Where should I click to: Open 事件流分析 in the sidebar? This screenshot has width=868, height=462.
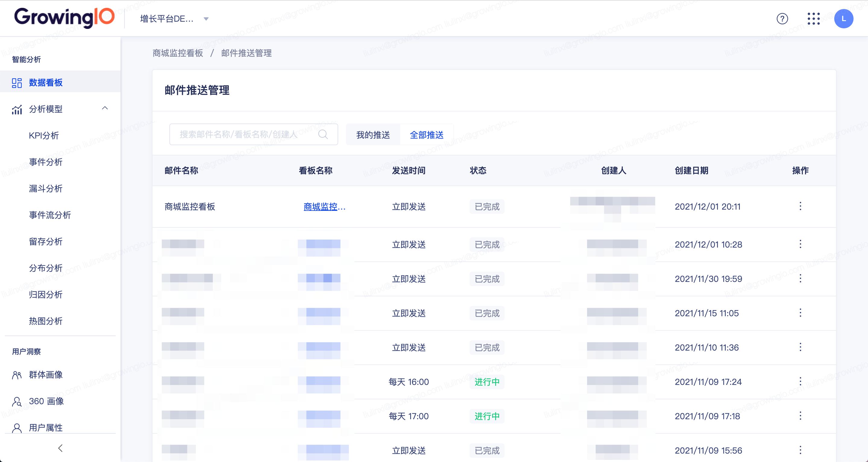(x=50, y=215)
